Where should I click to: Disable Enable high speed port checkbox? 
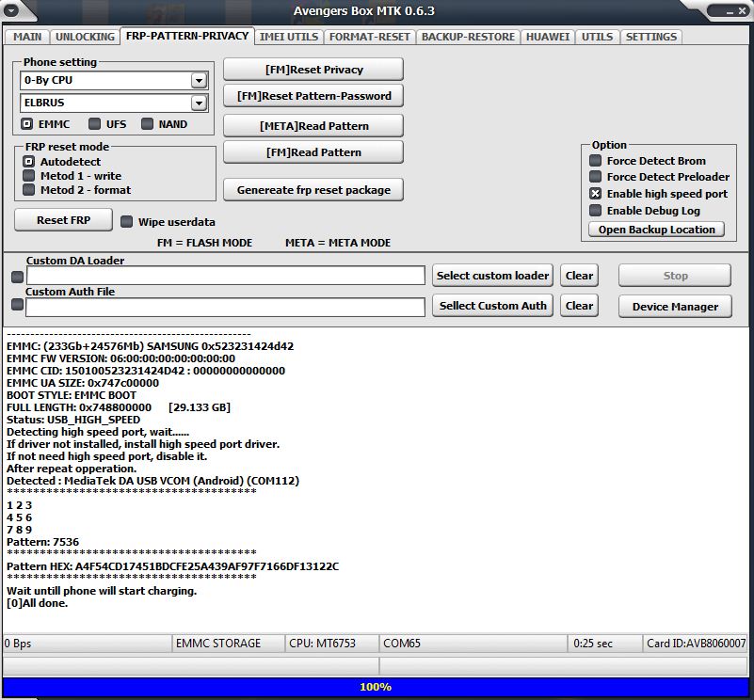pos(595,193)
